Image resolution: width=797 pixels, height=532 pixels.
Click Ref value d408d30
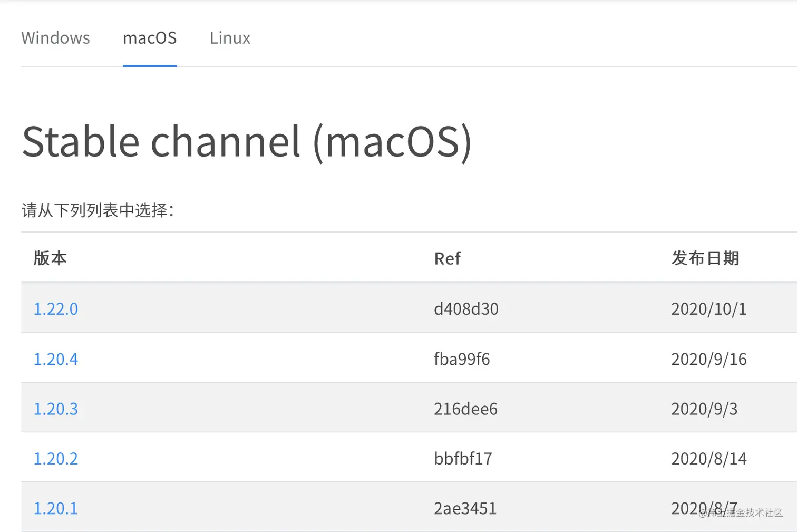pyautogui.click(x=466, y=309)
